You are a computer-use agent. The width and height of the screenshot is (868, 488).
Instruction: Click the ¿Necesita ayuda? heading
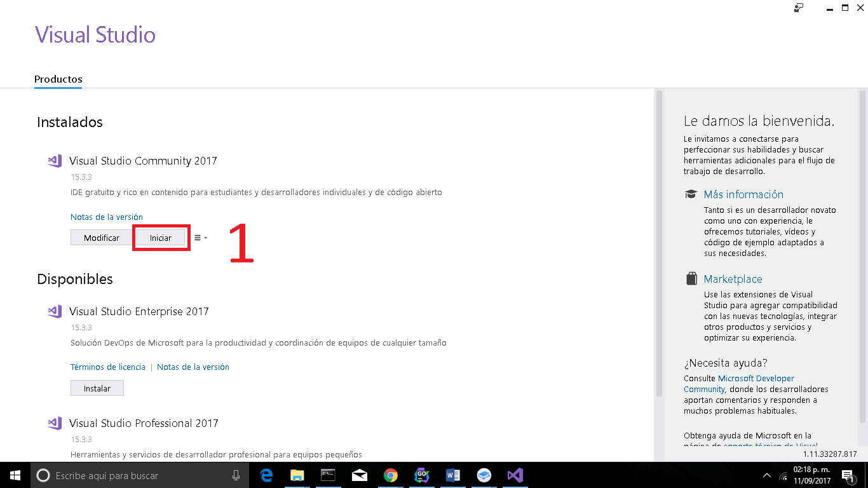point(726,363)
